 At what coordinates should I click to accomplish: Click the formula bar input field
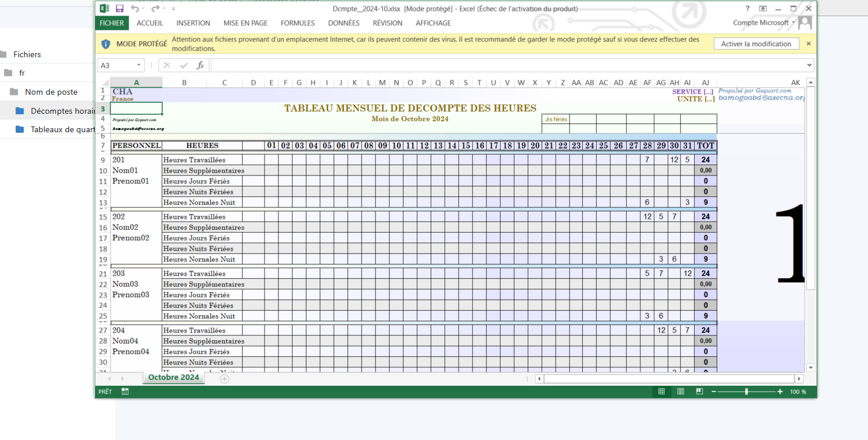507,65
